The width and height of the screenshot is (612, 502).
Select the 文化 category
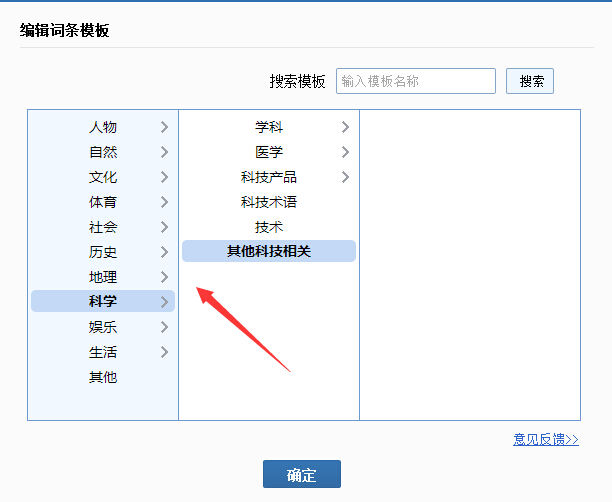click(x=103, y=177)
